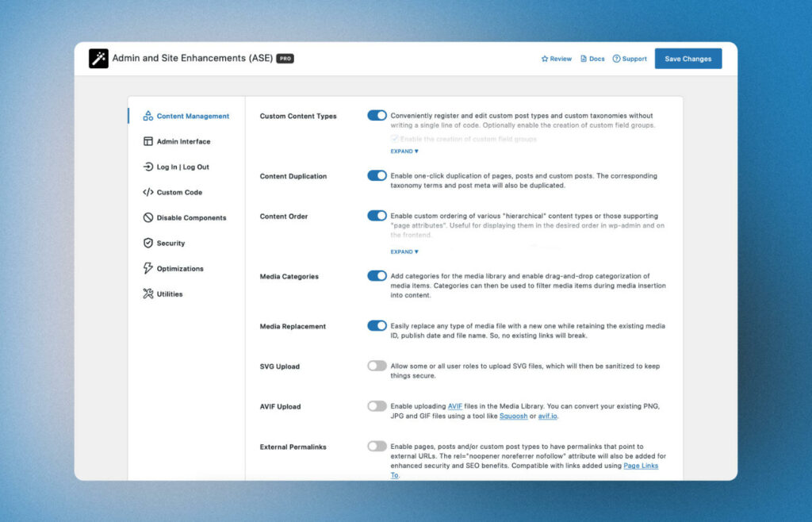Open the Security settings section

pos(172,243)
